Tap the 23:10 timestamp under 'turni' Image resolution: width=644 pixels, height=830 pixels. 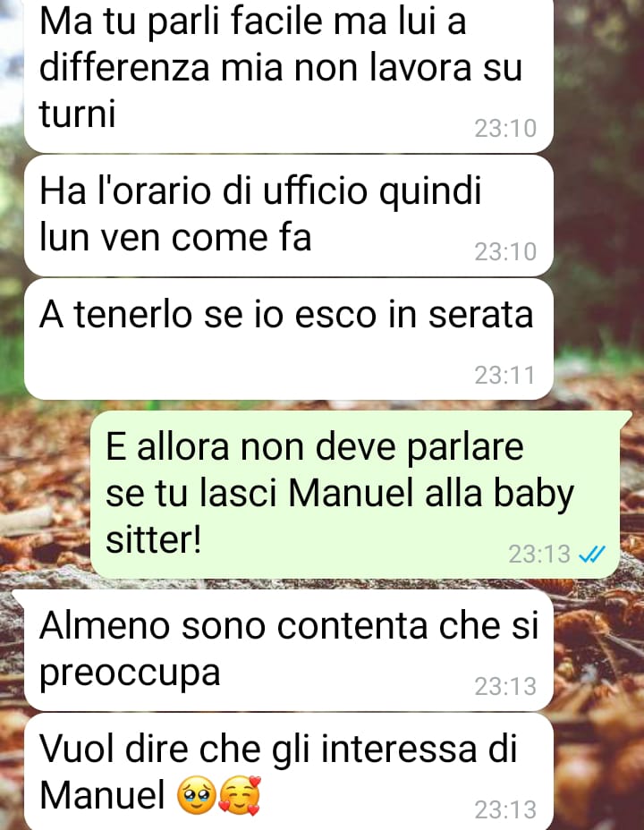click(x=505, y=128)
